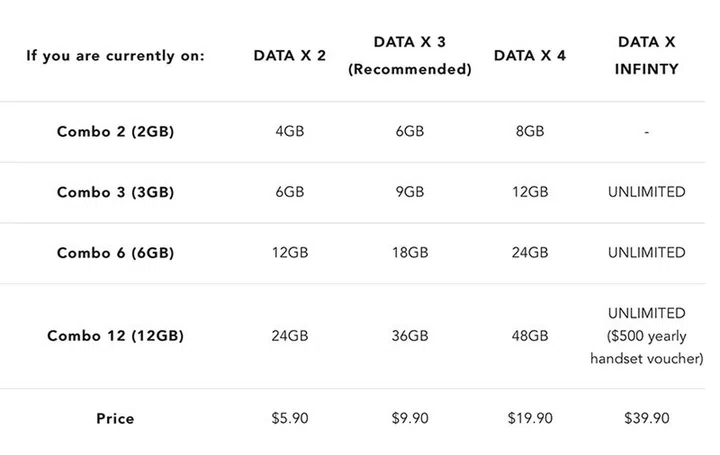
Task: Click the DATA X 4 column header
Action: [x=529, y=56]
